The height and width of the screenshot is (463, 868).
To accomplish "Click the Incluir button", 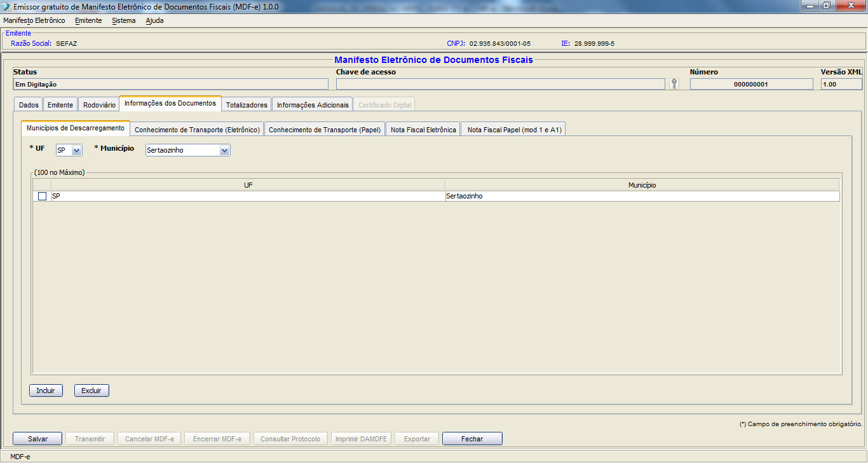I will pyautogui.click(x=46, y=390).
